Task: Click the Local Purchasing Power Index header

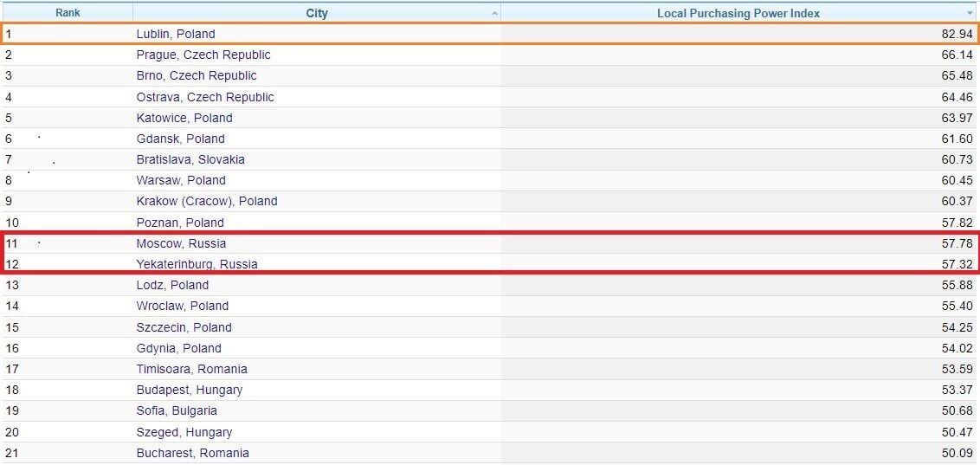Action: pyautogui.click(x=738, y=13)
